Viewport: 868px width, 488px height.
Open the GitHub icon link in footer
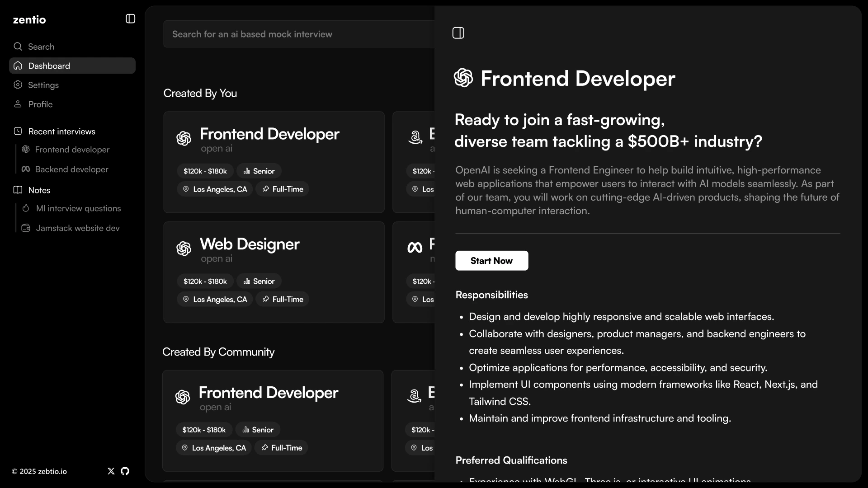(x=125, y=471)
